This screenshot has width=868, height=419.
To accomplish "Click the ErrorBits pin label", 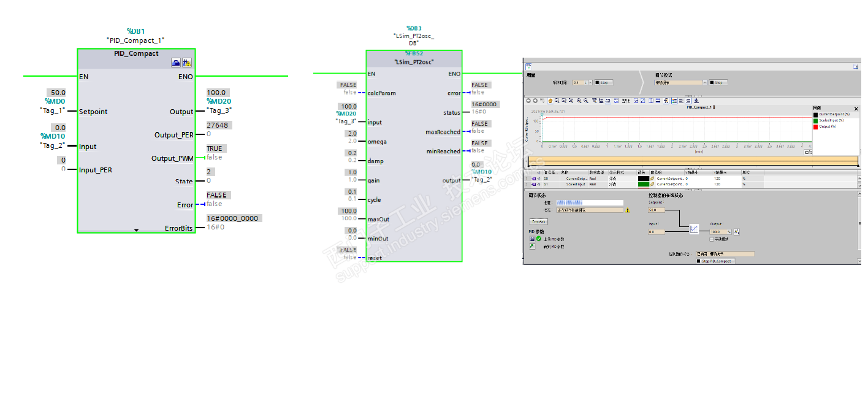I will [x=179, y=228].
